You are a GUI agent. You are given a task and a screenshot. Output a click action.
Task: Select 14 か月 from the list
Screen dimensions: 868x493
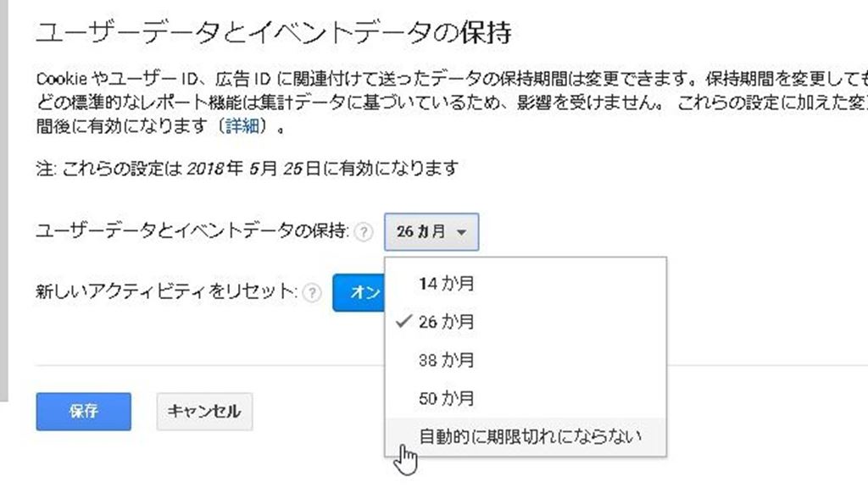coord(447,284)
